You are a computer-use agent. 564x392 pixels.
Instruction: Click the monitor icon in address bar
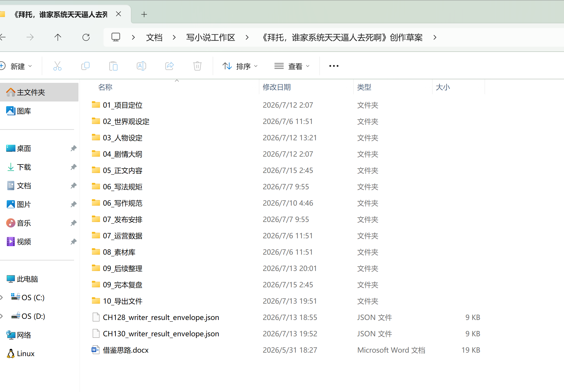pyautogui.click(x=116, y=37)
